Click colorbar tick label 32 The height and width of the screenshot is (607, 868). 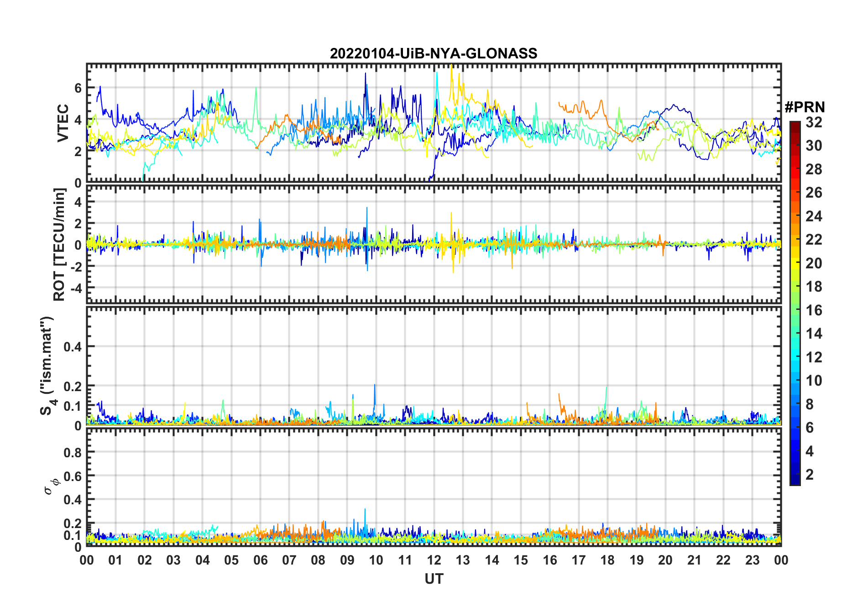pyautogui.click(x=814, y=122)
